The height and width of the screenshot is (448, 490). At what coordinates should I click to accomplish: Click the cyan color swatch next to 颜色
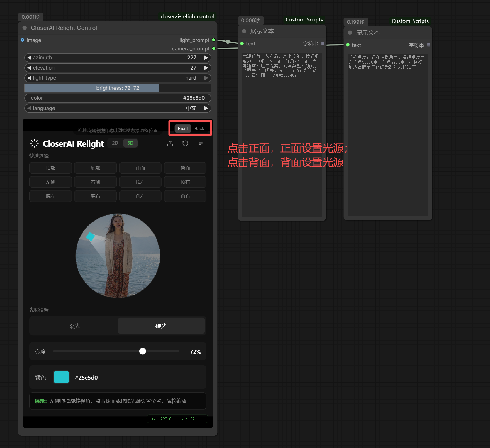pyautogui.click(x=61, y=377)
